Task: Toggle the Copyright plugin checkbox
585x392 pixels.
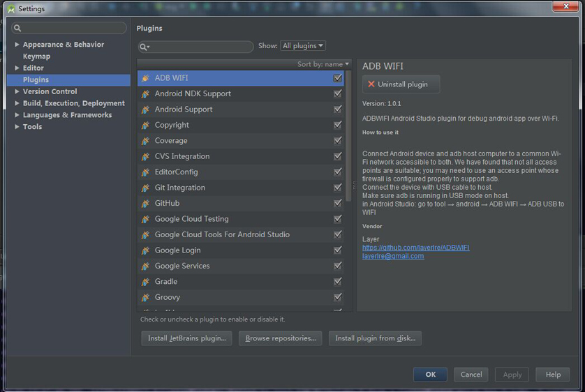Action: (338, 125)
